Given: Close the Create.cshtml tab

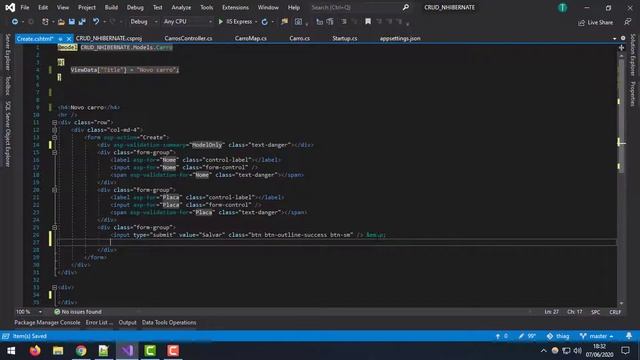Looking at the screenshot, I should [x=69, y=39].
